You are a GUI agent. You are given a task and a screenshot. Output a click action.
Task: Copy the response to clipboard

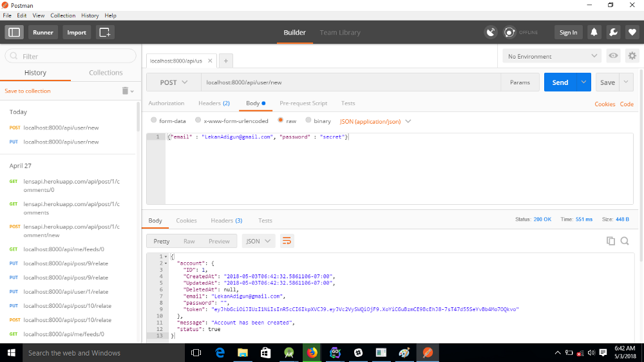pyautogui.click(x=611, y=241)
